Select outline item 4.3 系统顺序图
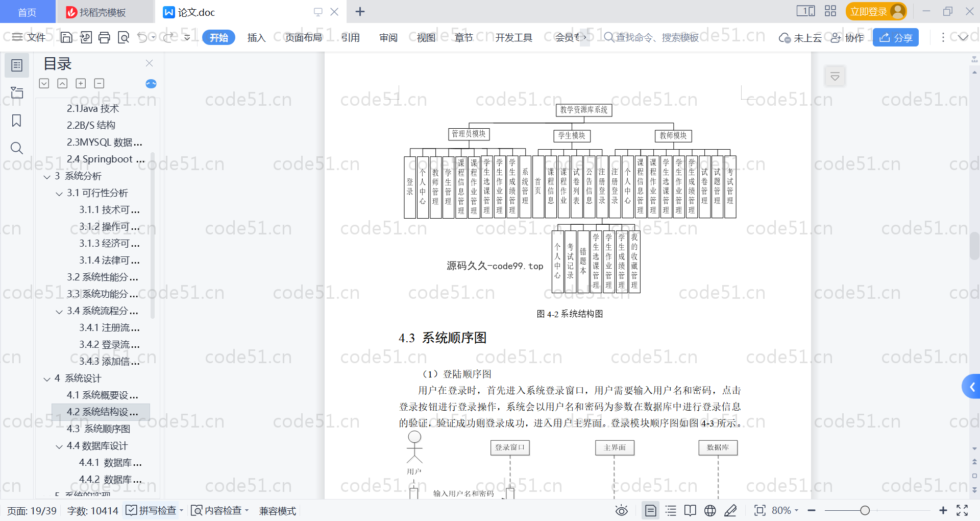 coord(99,429)
